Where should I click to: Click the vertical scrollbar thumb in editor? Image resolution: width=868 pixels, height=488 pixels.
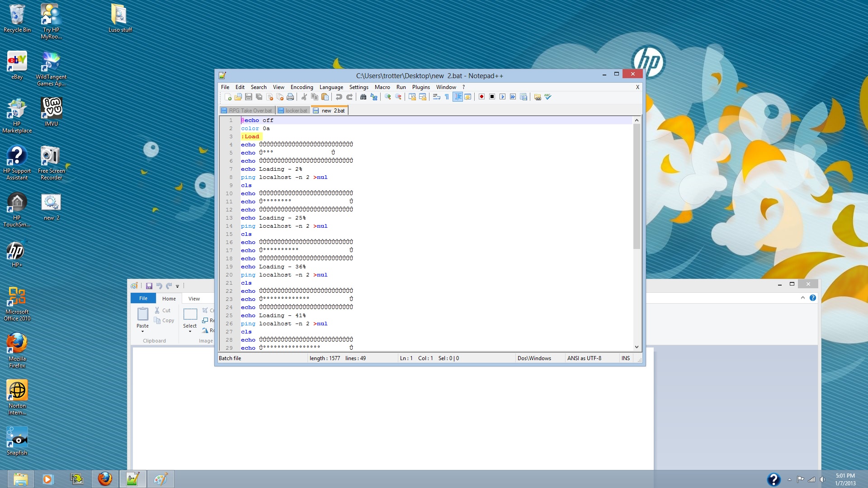tap(637, 187)
